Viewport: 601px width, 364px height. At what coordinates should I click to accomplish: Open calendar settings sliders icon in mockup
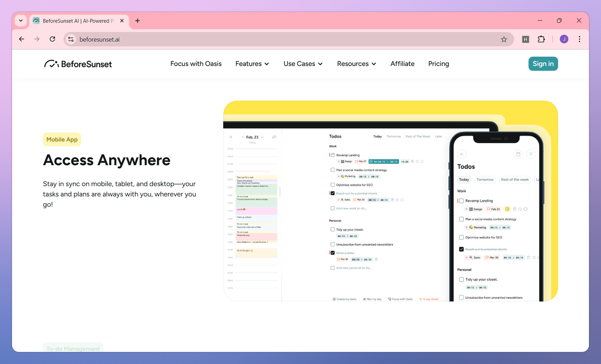[x=274, y=137]
